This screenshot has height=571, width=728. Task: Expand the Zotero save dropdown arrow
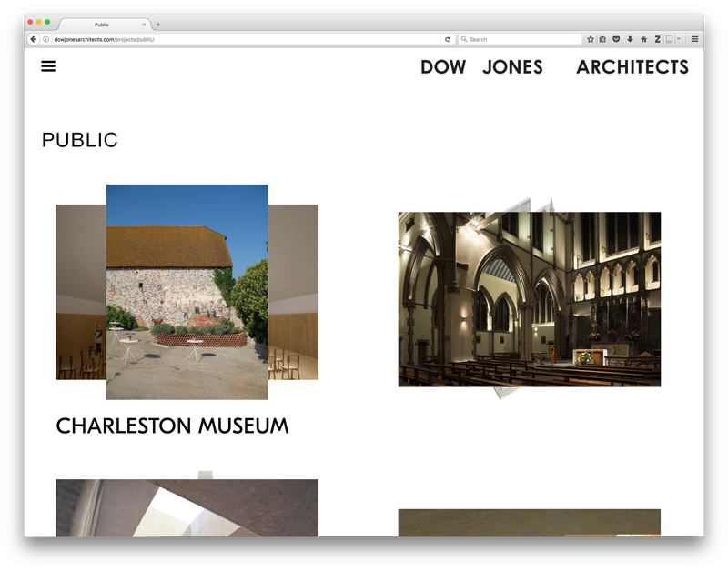(678, 39)
